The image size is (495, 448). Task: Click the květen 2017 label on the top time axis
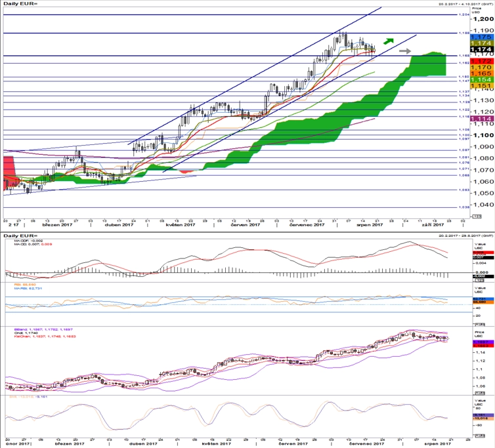pos(181,225)
